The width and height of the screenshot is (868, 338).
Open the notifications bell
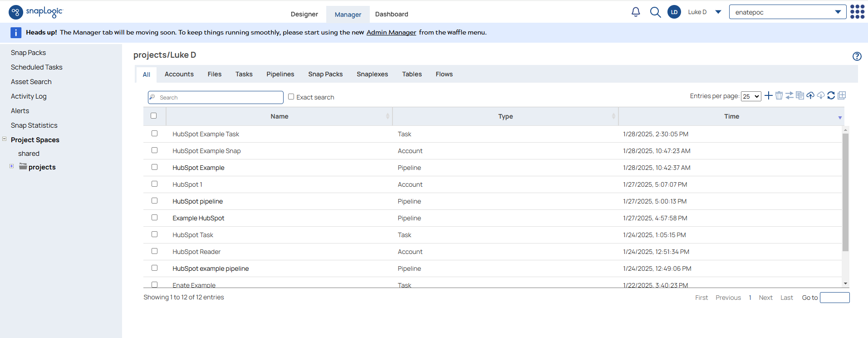coord(636,12)
